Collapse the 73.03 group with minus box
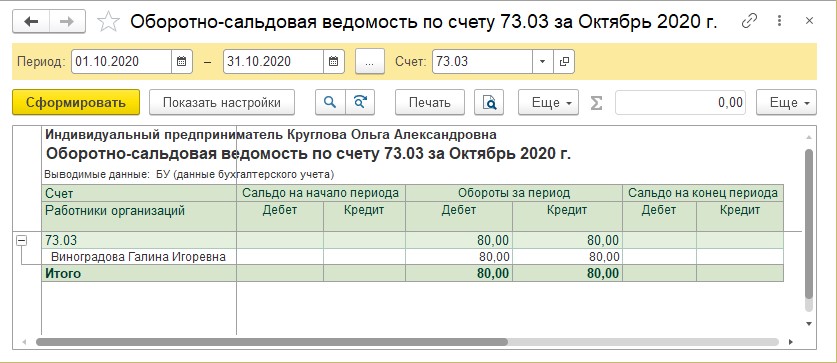The height and width of the screenshot is (363, 837). point(21,241)
